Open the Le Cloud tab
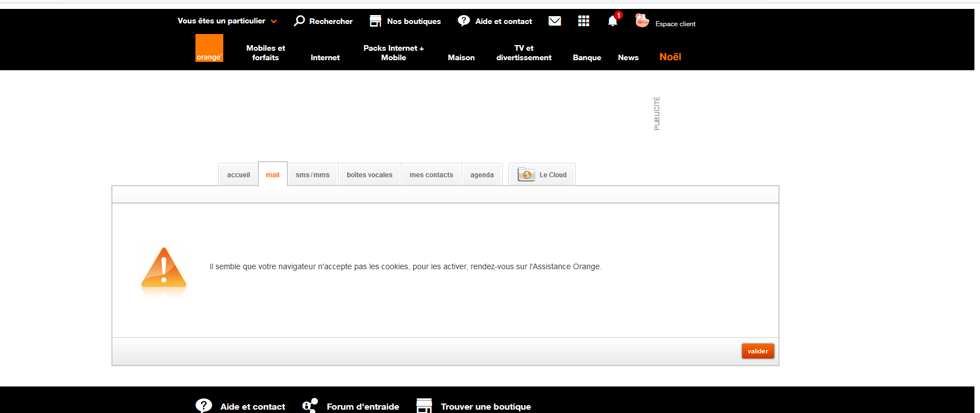Viewport: 980px width, 413px height. click(x=542, y=174)
